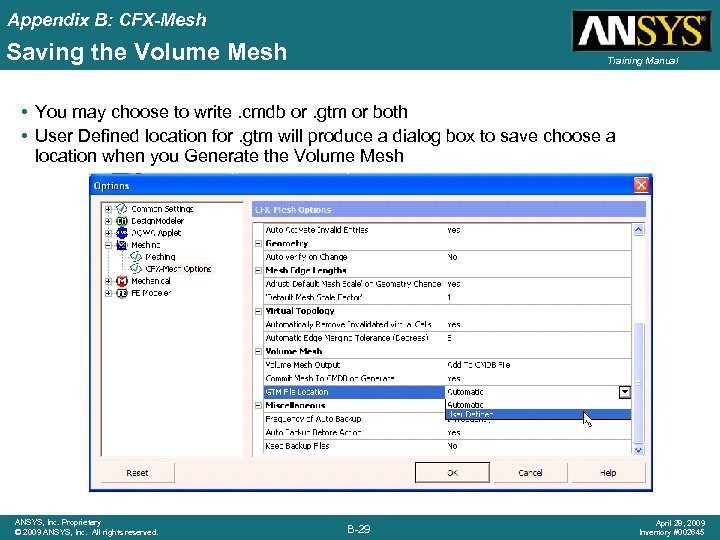Click the Default Mesh Scale Factor row
This screenshot has width=720, height=540.
[447, 298]
